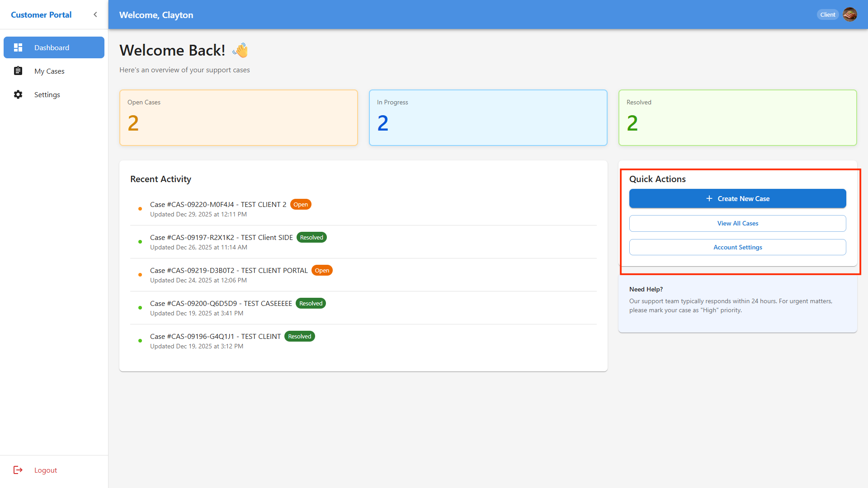This screenshot has height=488, width=868.
Task: Open the user avatar in top bar
Action: [x=850, y=14]
